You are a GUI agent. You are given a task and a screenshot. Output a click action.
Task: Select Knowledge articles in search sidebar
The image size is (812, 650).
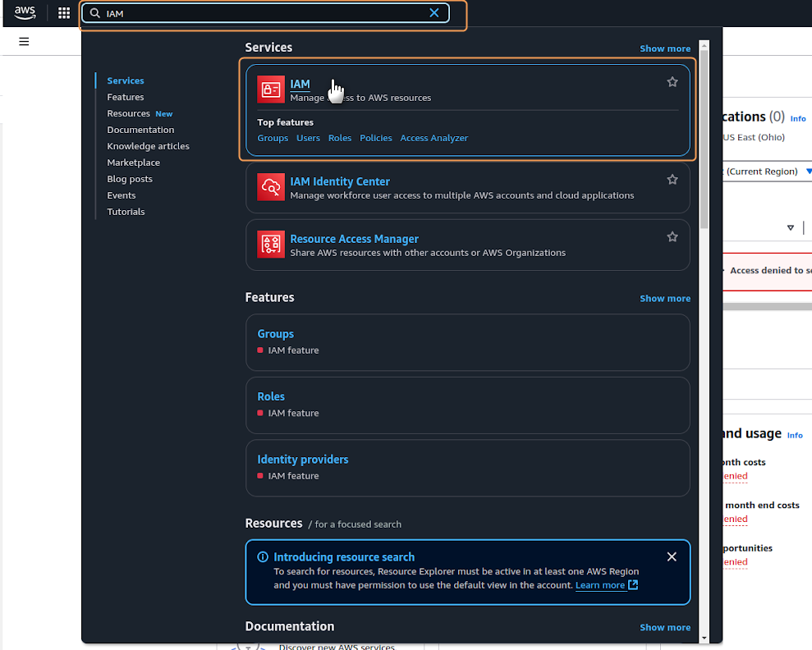click(148, 146)
